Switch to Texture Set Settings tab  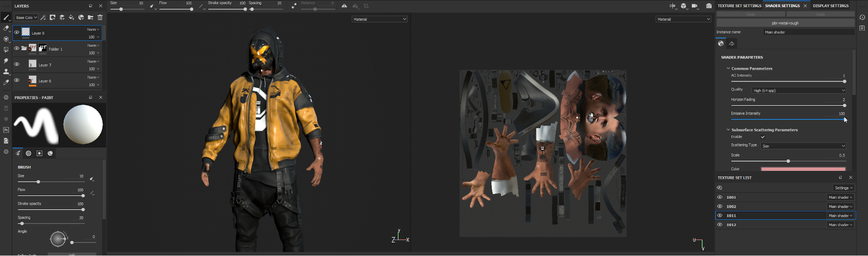pos(739,6)
